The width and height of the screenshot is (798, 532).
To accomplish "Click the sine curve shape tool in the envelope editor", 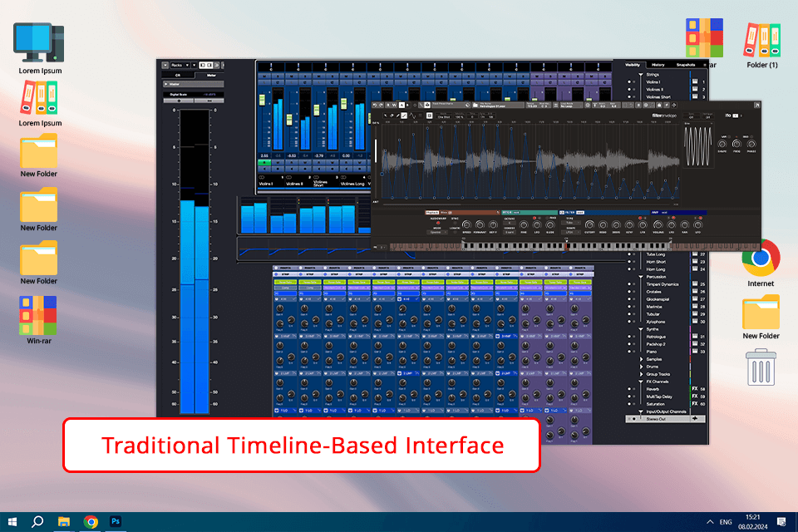I will pyautogui.click(x=412, y=116).
